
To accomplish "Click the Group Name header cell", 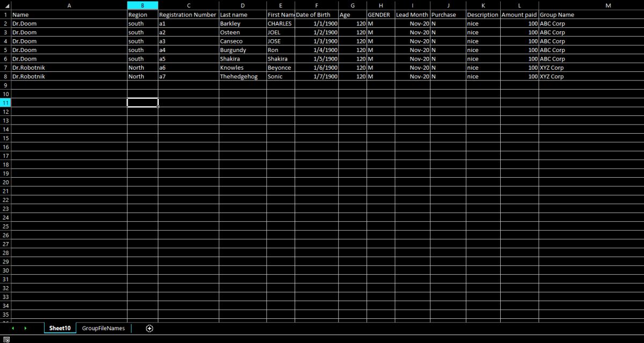I will coord(591,14).
